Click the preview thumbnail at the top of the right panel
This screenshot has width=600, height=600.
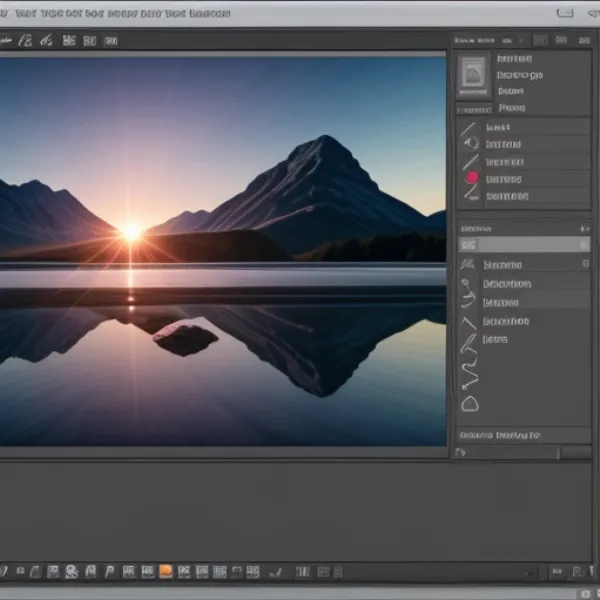coord(473,74)
